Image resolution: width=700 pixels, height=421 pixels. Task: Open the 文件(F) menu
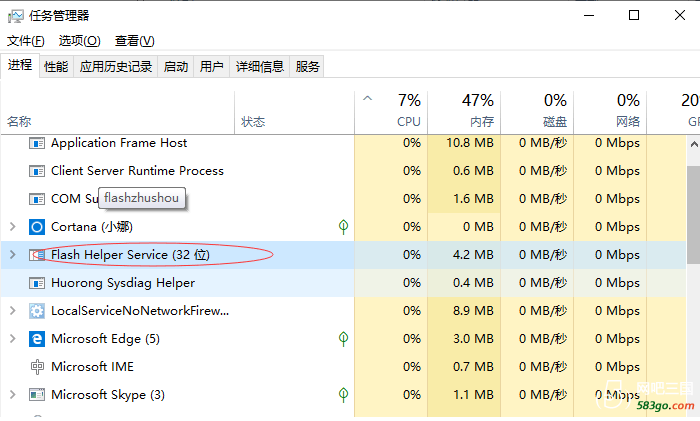click(25, 41)
